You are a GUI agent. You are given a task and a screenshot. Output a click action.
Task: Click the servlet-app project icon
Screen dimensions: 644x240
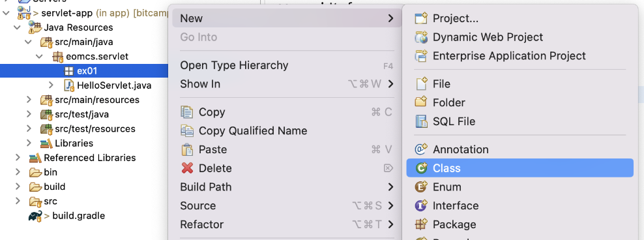point(24,13)
